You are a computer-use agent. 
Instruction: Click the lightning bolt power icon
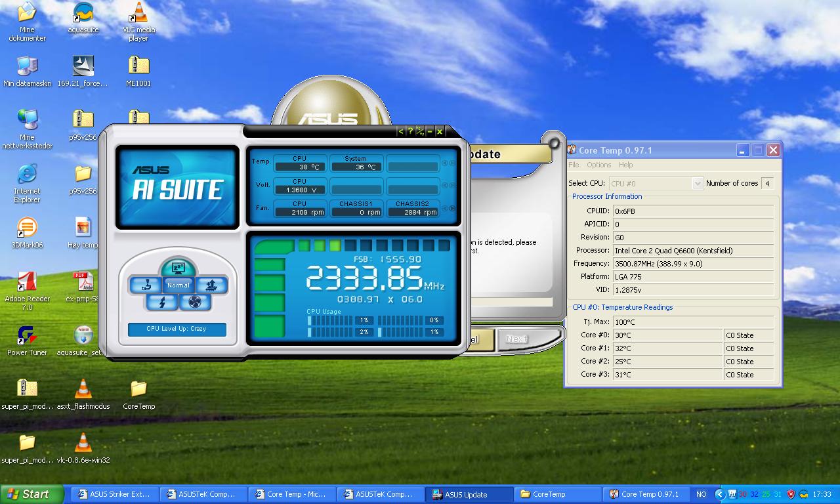pos(161,302)
